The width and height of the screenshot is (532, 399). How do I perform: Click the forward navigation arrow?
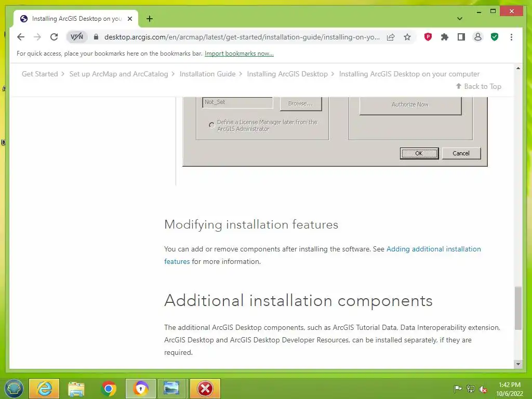pyautogui.click(x=37, y=37)
